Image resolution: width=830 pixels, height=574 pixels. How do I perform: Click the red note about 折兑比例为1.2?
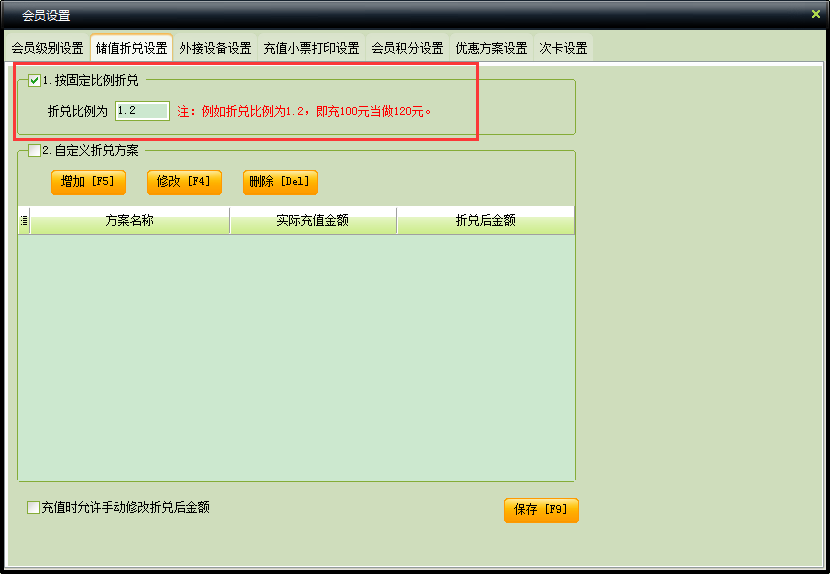(304, 111)
